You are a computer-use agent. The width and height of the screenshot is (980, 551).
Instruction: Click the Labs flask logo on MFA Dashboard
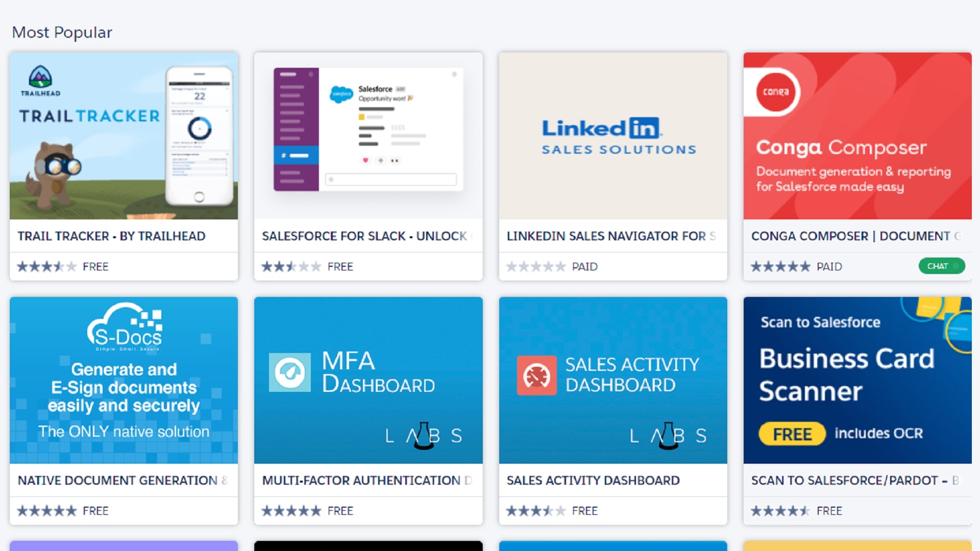tap(424, 435)
